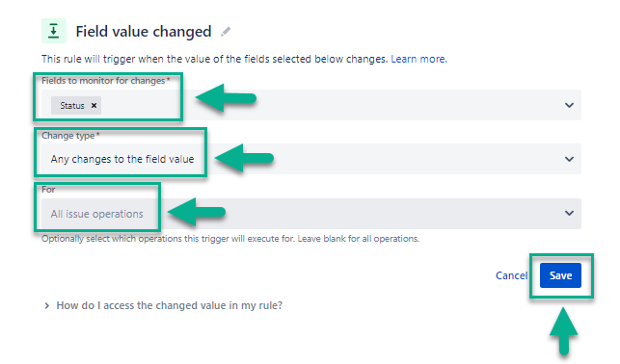Click the 'Fields to monitor for changes' label
The height and width of the screenshot is (364, 620).
[x=105, y=81]
